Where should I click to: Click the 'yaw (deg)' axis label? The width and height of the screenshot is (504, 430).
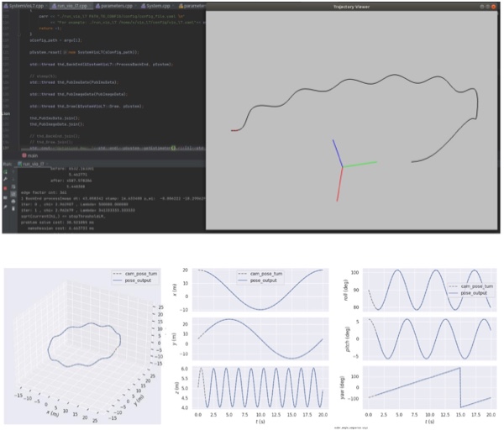click(342, 387)
